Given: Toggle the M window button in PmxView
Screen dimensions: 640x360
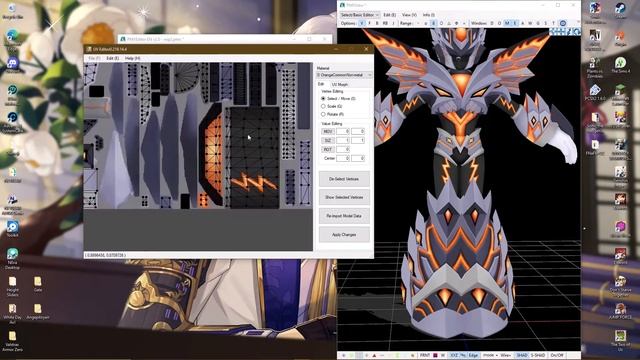Looking at the screenshot, I should point(507,23).
